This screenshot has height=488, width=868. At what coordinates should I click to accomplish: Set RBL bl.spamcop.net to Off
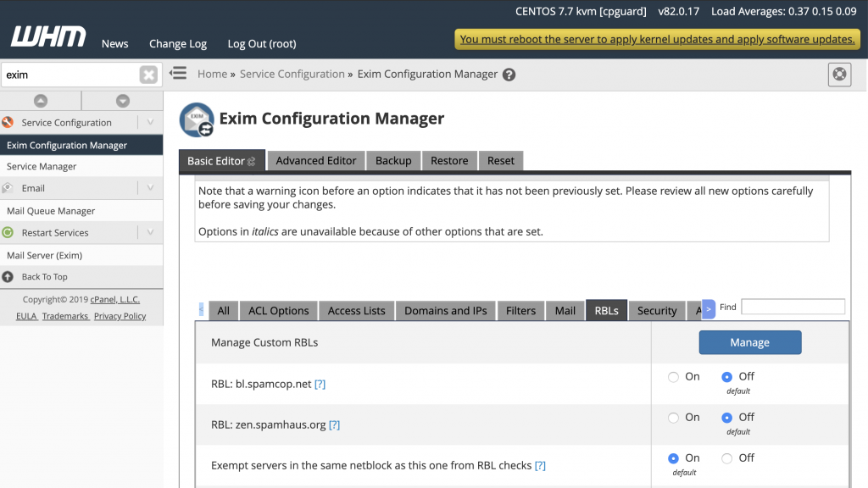coord(726,377)
